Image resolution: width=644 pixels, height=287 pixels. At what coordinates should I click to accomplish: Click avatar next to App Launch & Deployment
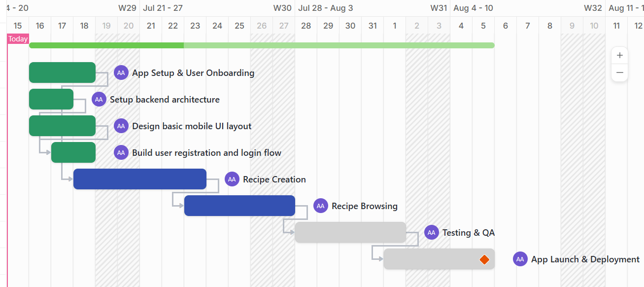click(x=520, y=259)
